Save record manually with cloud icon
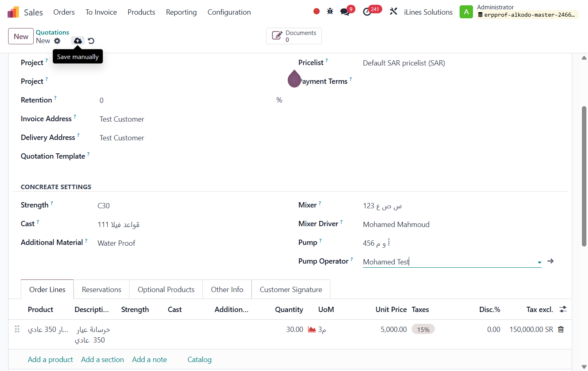The width and height of the screenshot is (588, 371). (78, 41)
